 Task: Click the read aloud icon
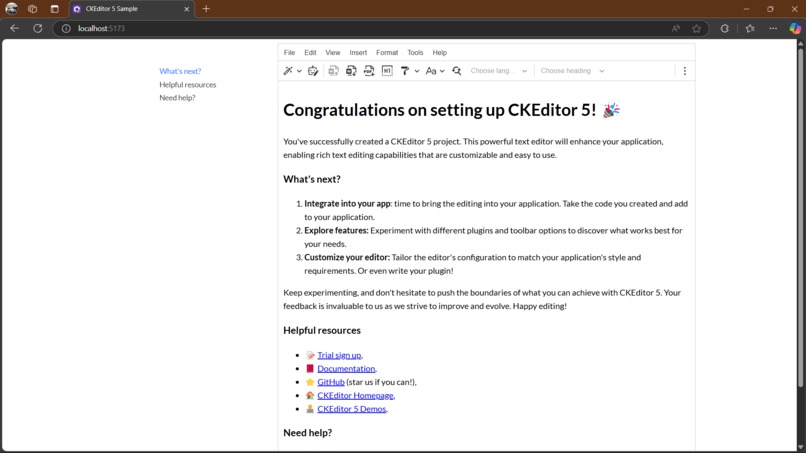click(675, 28)
